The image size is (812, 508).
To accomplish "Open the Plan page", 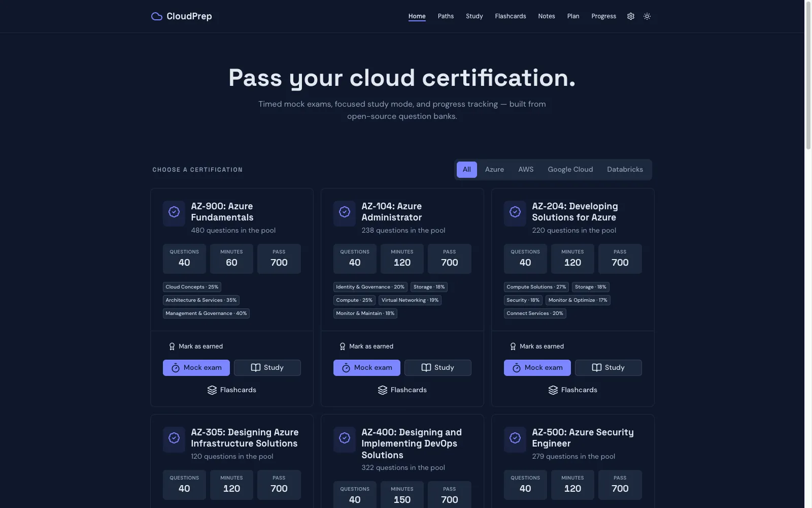I will (x=573, y=16).
